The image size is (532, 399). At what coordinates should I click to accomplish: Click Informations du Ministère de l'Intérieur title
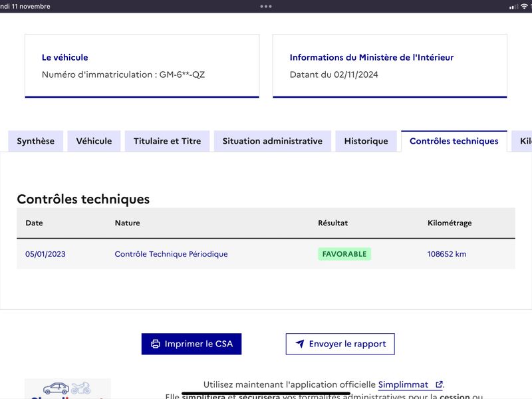coord(372,57)
